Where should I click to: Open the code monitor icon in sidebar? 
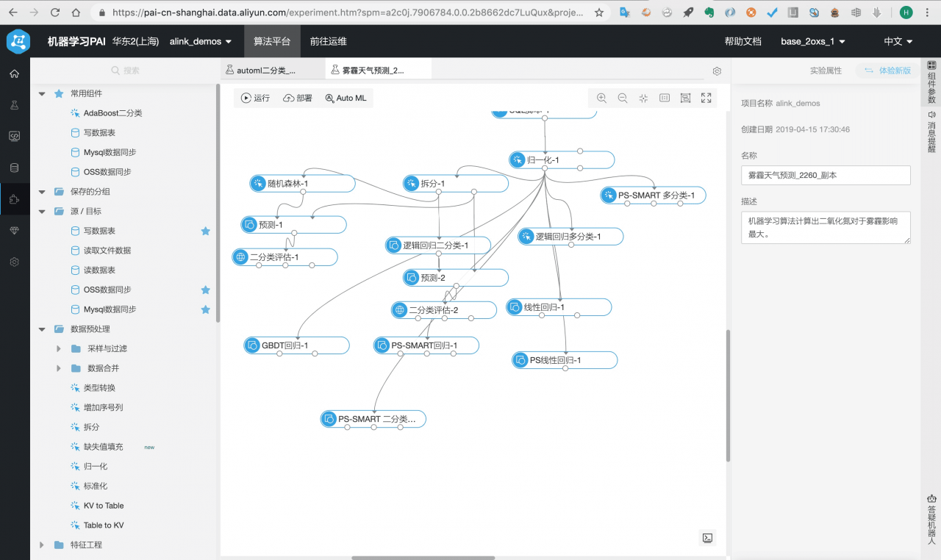(15, 137)
